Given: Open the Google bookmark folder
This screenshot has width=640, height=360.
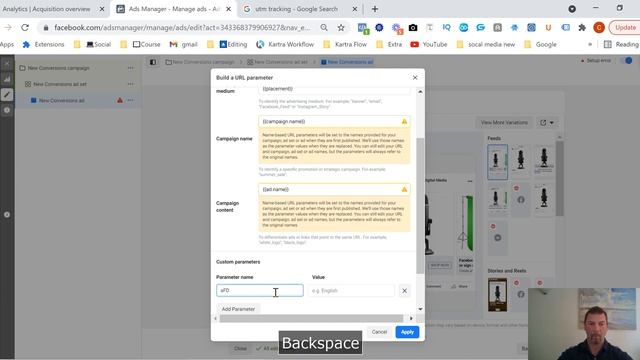Looking at the screenshot, I should tap(540, 44).
